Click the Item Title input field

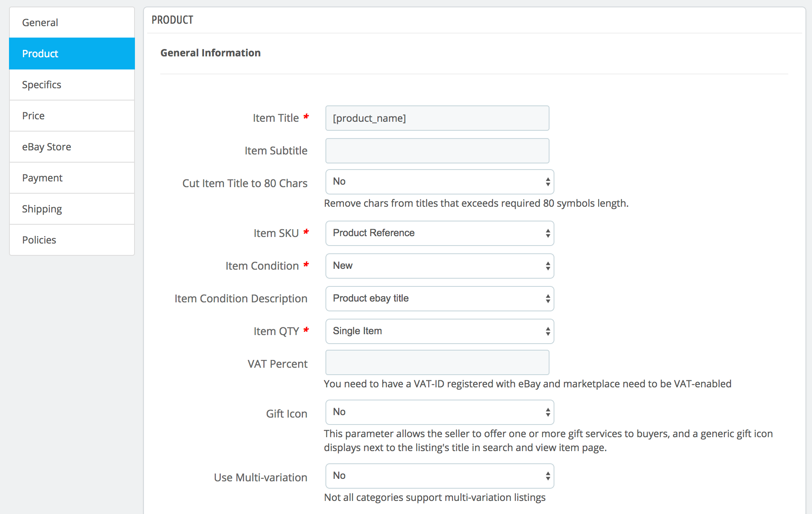tap(437, 118)
